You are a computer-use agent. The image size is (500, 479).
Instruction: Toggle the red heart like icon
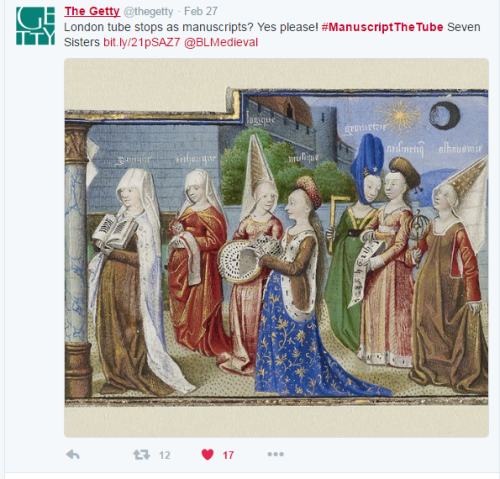tap(207, 455)
